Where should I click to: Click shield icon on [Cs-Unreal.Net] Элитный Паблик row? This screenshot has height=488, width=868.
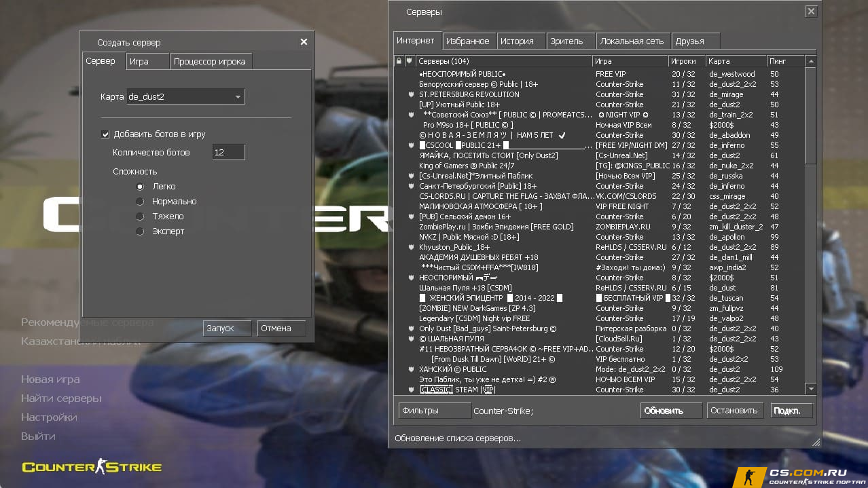(x=411, y=176)
